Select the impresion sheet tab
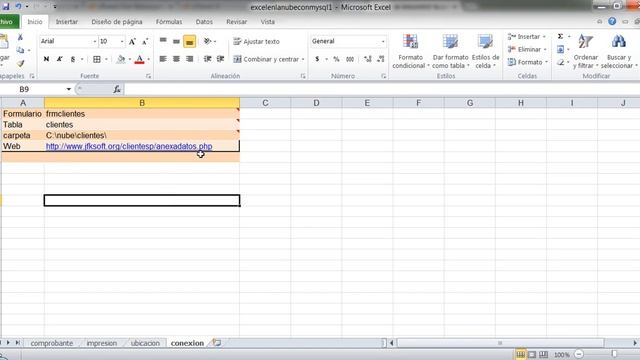Screen dimensions: 640x360 [x=102, y=343]
